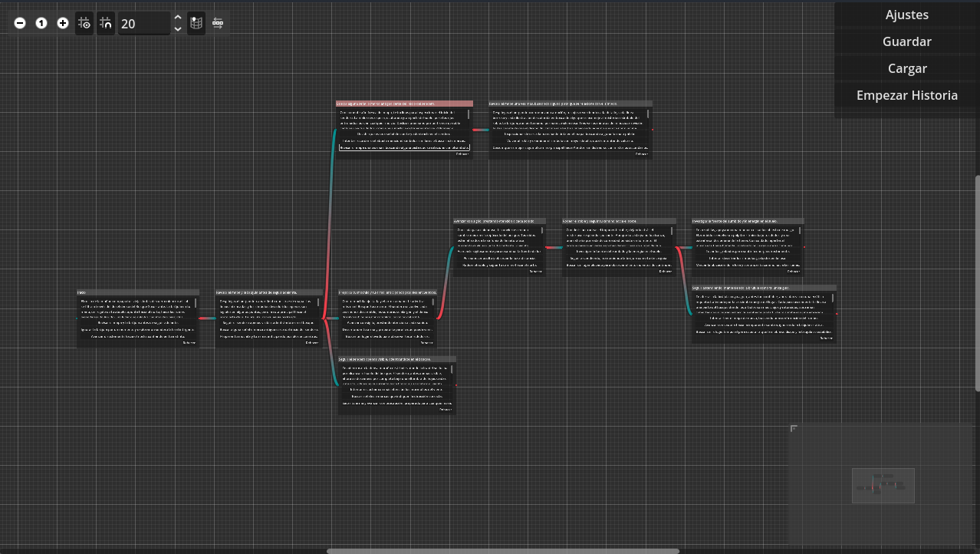Image resolution: width=980 pixels, height=554 pixels.
Task: Click the arrange nodes icon
Action: pos(218,24)
